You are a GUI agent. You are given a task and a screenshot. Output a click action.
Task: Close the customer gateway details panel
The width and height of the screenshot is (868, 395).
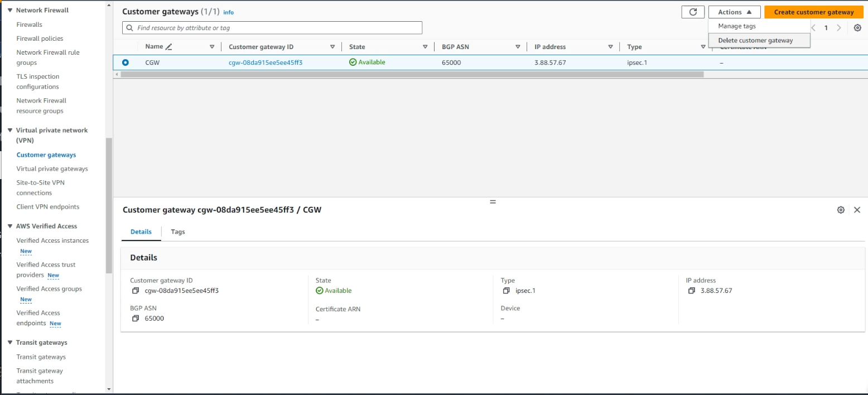point(857,210)
